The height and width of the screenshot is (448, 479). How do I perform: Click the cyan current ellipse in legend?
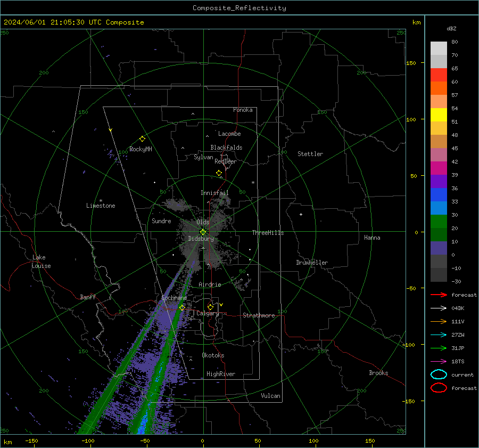[x=439, y=374]
